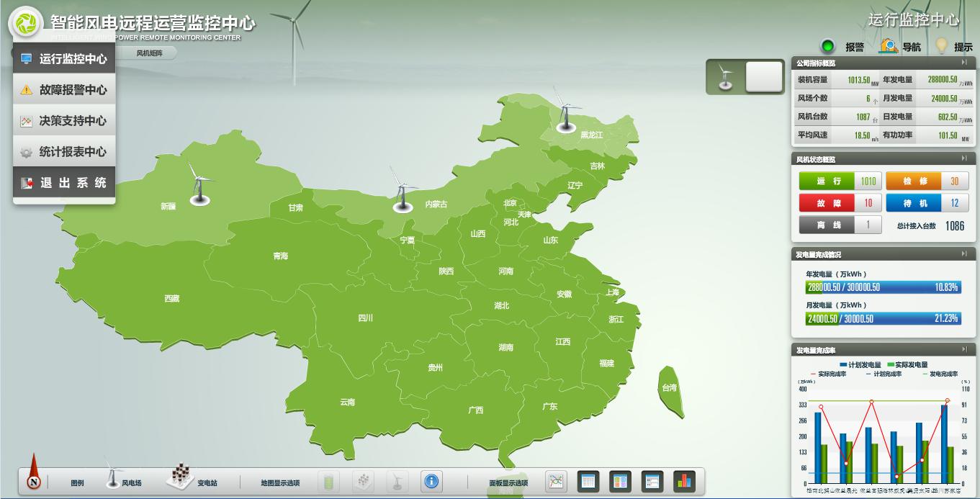Click the 退出系统 exit button
Image resolution: width=980 pixels, height=499 pixels.
click(64, 183)
